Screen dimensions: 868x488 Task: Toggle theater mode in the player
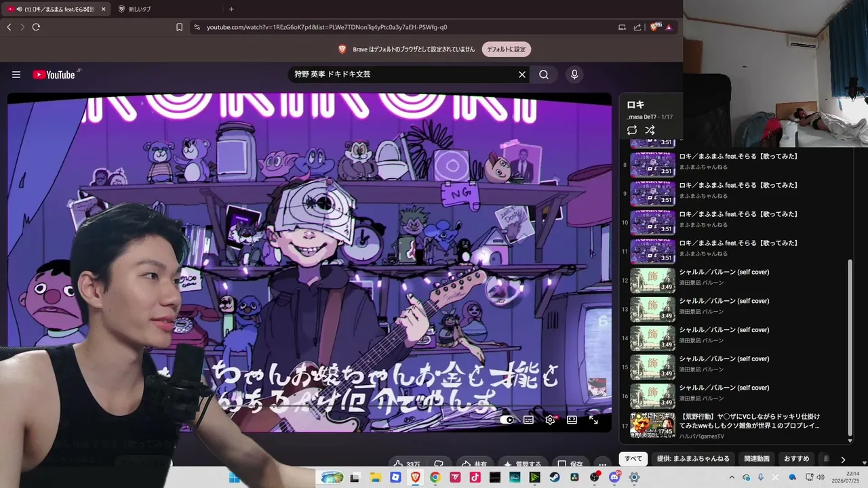(x=572, y=420)
